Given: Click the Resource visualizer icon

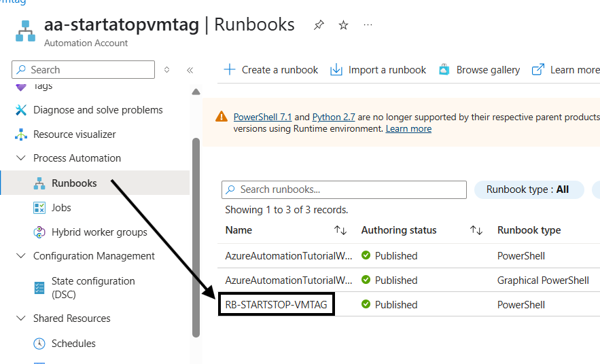Looking at the screenshot, I should click(x=21, y=134).
